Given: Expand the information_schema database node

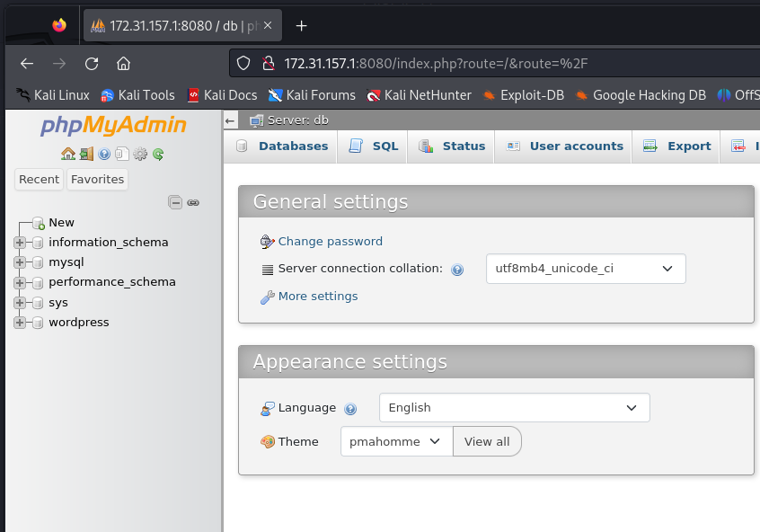Looking at the screenshot, I should tap(20, 243).
